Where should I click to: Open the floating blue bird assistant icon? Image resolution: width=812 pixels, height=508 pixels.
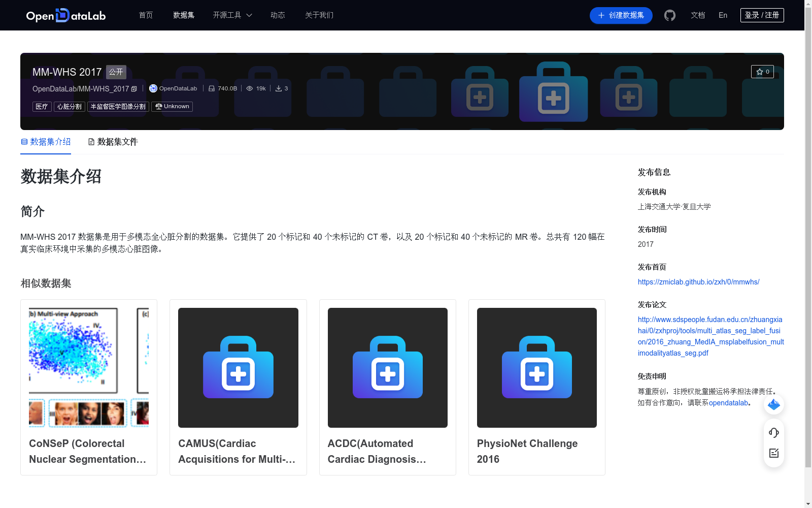774,404
